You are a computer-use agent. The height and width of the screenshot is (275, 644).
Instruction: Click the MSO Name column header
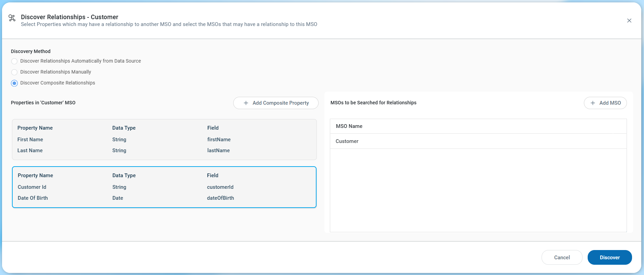tap(349, 126)
